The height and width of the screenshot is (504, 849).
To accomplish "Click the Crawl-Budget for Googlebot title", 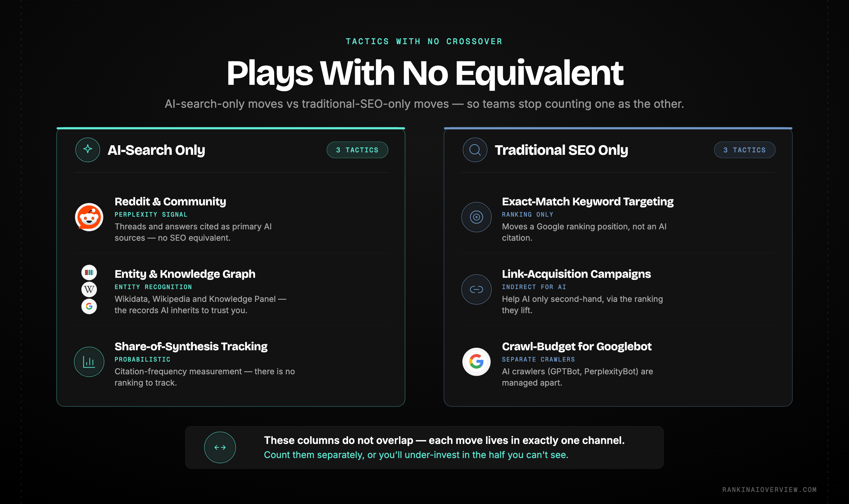I will [x=577, y=346].
